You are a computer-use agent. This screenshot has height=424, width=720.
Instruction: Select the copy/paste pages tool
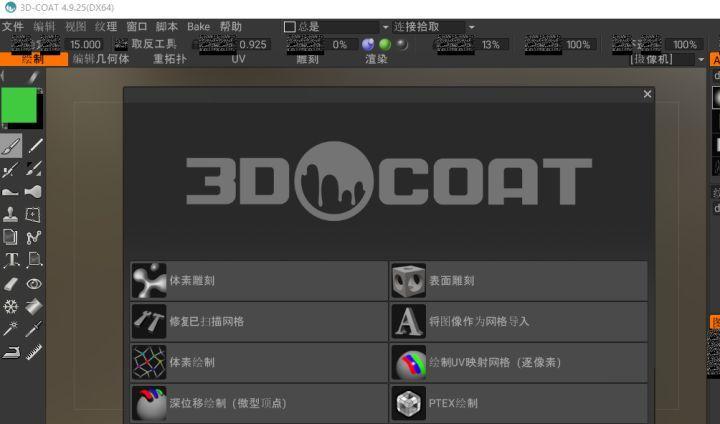(x=11, y=237)
